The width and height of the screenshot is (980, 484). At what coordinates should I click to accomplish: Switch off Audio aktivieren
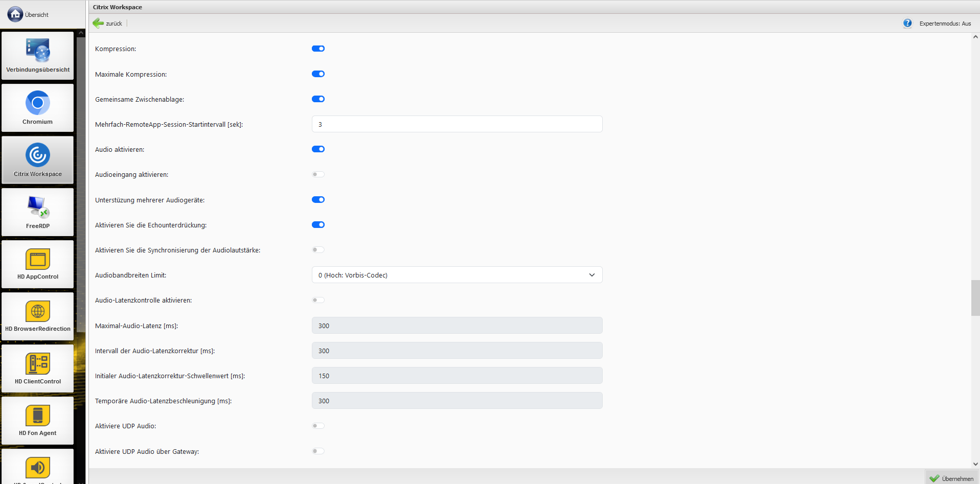click(318, 149)
